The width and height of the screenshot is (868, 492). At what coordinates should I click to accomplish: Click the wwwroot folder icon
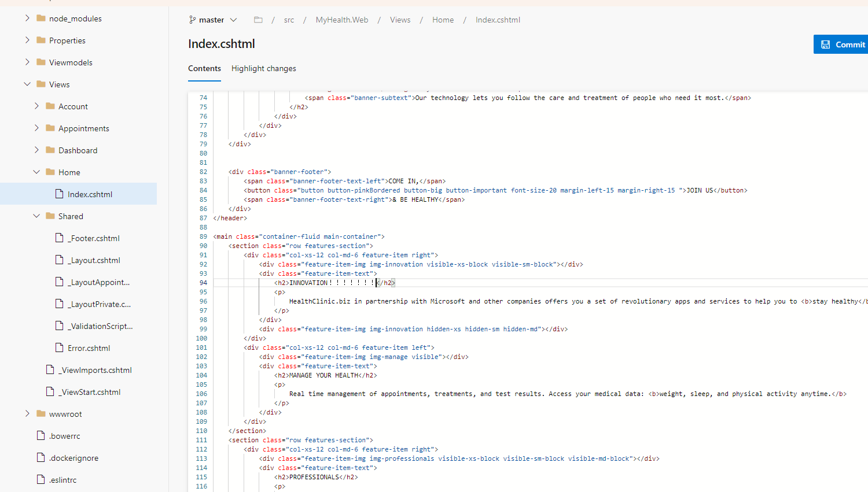[x=41, y=414]
